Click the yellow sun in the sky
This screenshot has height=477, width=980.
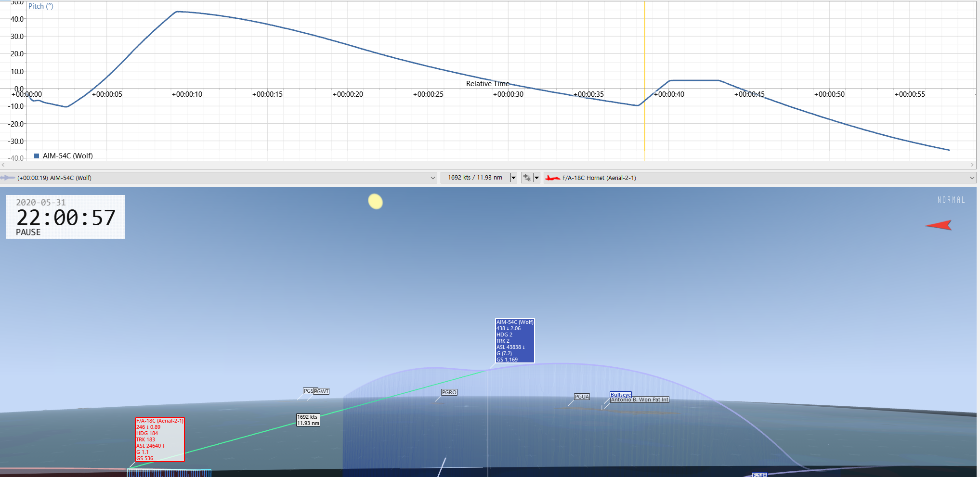coord(376,202)
